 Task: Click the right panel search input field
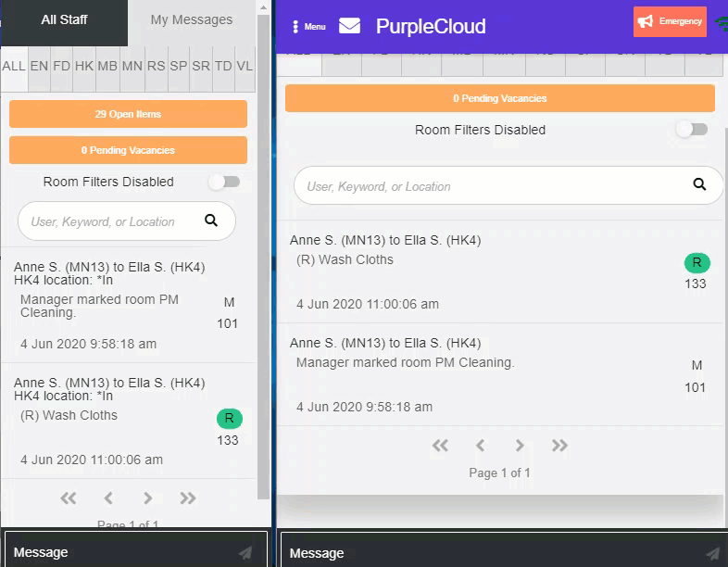point(491,186)
